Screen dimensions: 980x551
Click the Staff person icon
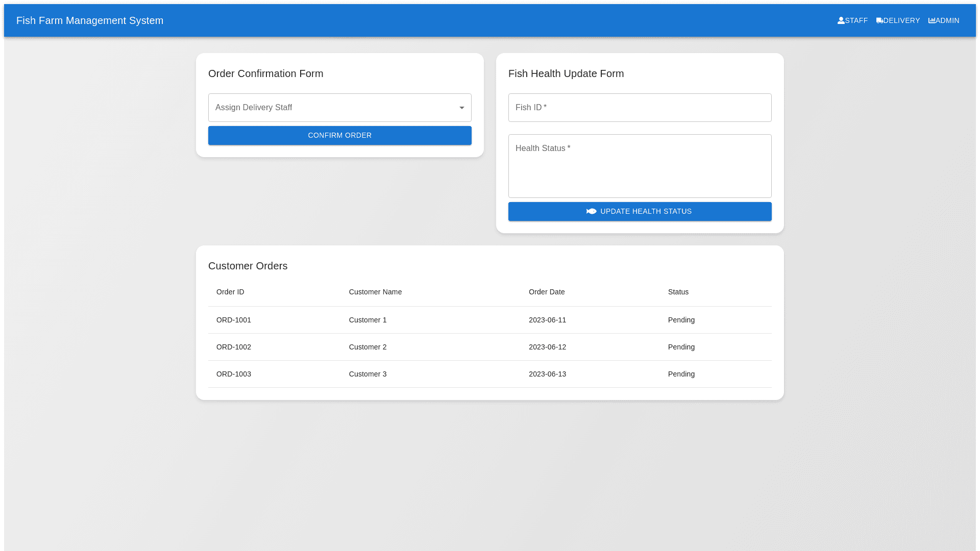(x=841, y=21)
